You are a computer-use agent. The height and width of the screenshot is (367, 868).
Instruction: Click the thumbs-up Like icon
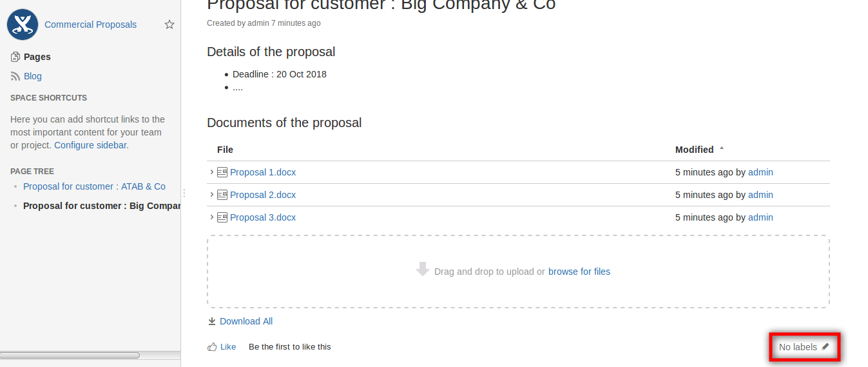[212, 347]
